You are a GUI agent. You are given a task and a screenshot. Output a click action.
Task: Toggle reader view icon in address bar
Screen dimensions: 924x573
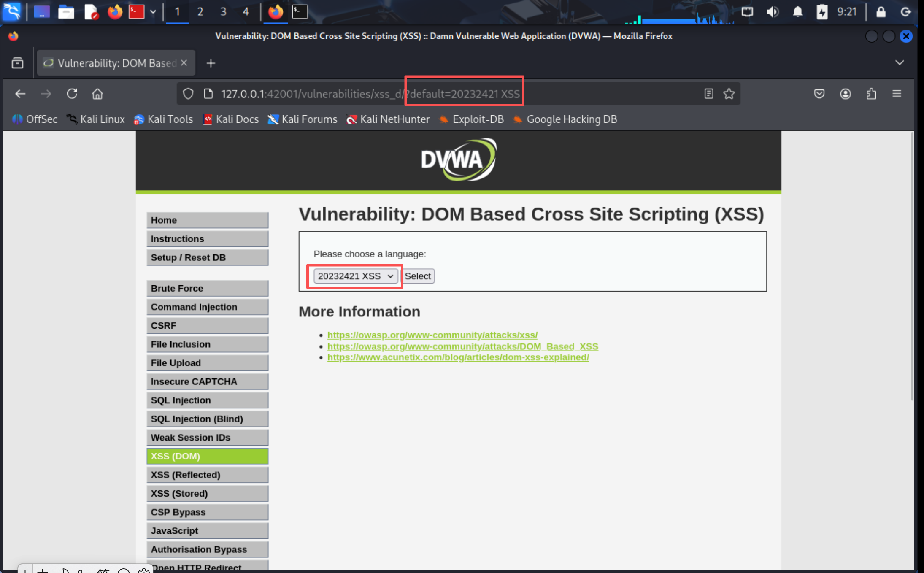(x=708, y=94)
